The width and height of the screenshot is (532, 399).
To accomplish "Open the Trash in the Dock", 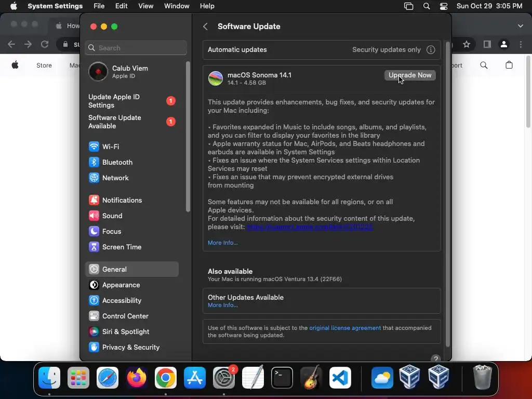I will 482,378.
